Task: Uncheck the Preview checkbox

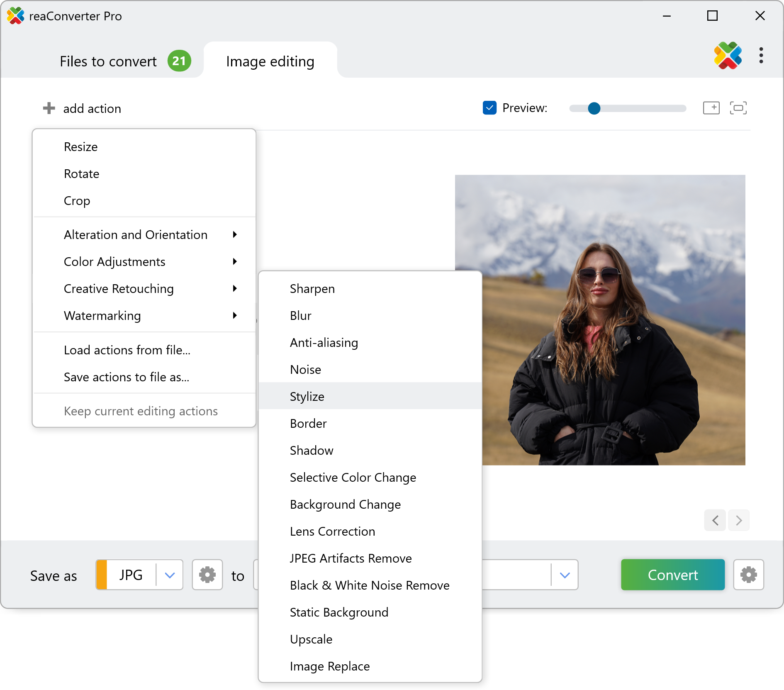Action: tap(489, 108)
